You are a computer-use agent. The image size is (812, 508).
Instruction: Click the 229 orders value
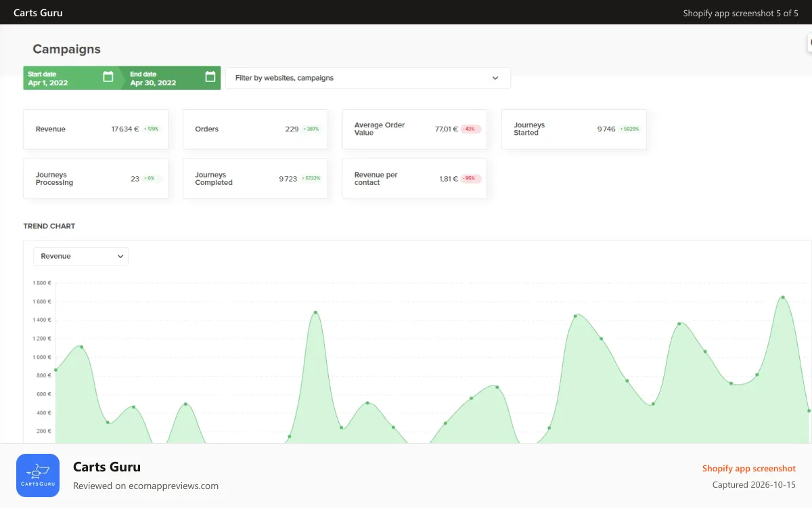coord(292,129)
